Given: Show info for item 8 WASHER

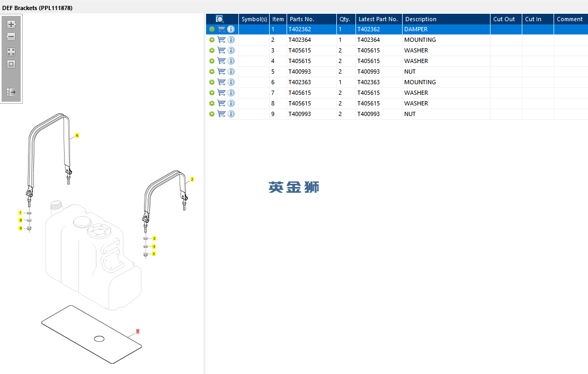Looking at the screenshot, I should coord(231,103).
